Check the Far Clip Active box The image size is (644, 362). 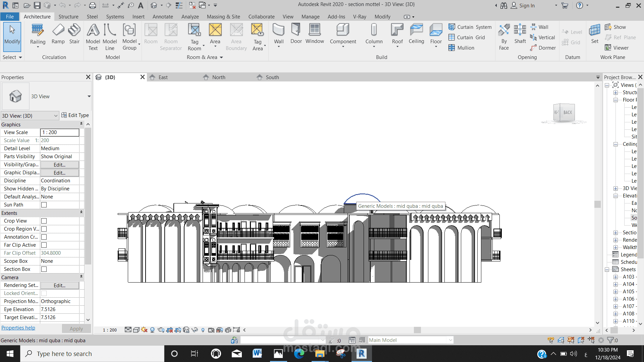coord(44,245)
